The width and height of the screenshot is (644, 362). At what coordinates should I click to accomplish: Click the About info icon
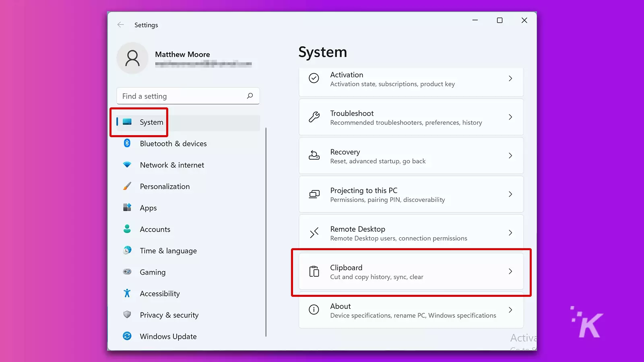pyautogui.click(x=314, y=309)
